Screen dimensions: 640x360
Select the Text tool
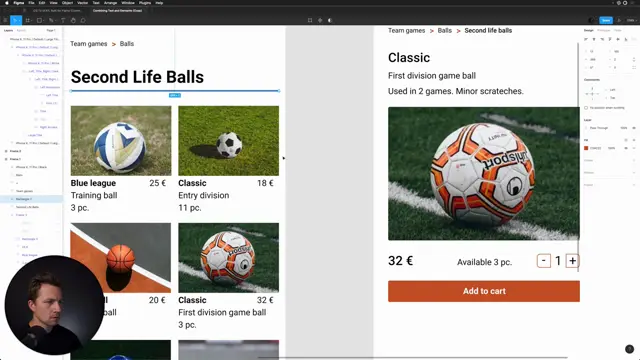[x=63, y=20]
